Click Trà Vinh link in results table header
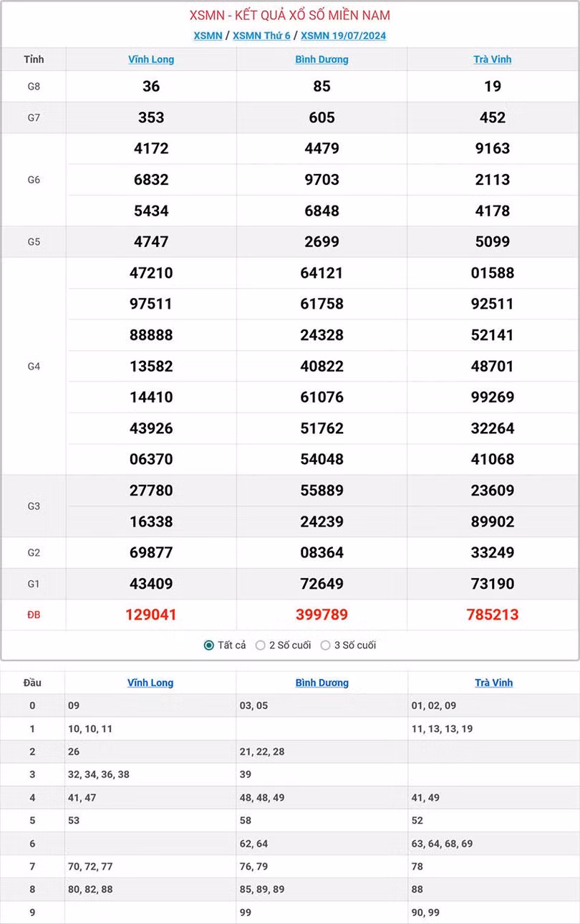Viewport: 580px width, 924px height. [x=493, y=59]
